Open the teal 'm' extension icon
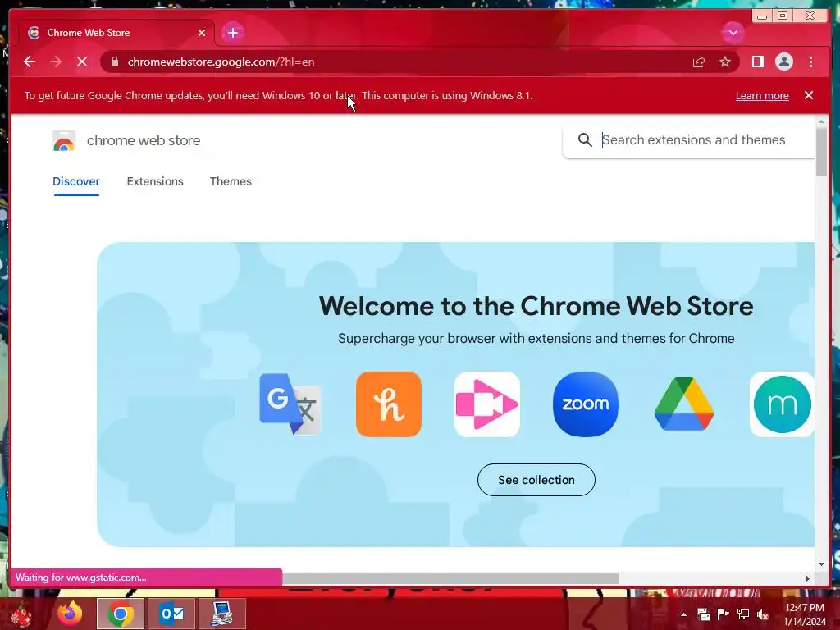840x630 pixels. [x=782, y=404]
